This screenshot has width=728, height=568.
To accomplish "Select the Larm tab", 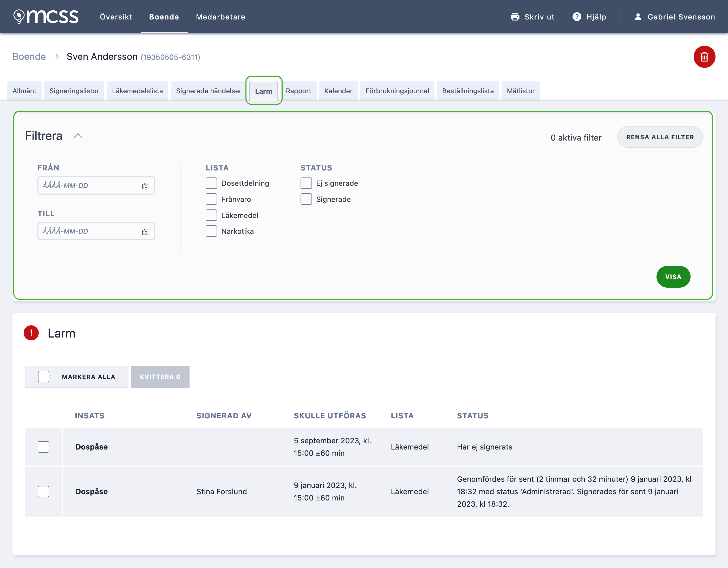I will 264,91.
